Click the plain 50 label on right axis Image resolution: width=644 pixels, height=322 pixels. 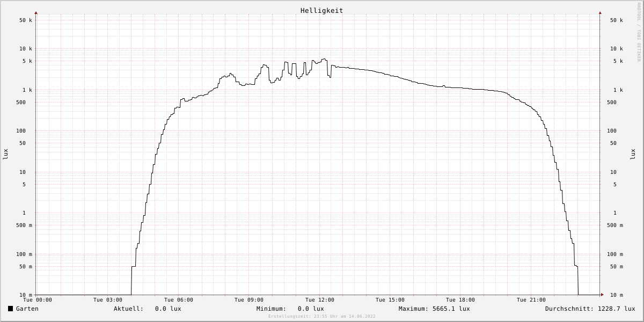click(x=613, y=143)
